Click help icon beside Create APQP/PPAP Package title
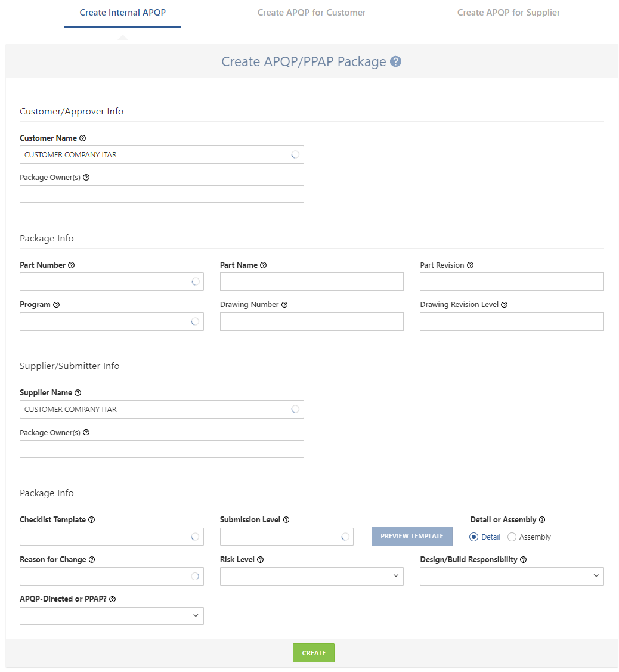Image resolution: width=619 pixels, height=672 pixels. pyautogui.click(x=395, y=62)
